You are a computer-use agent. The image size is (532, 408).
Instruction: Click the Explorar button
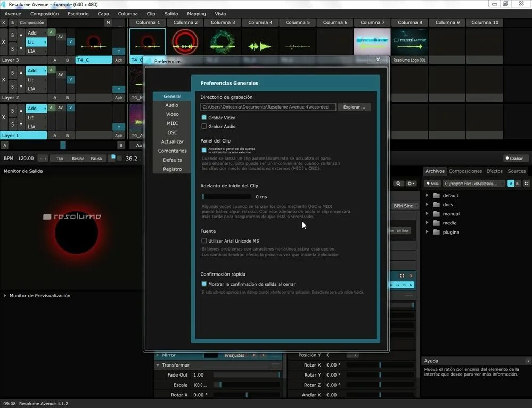354,107
